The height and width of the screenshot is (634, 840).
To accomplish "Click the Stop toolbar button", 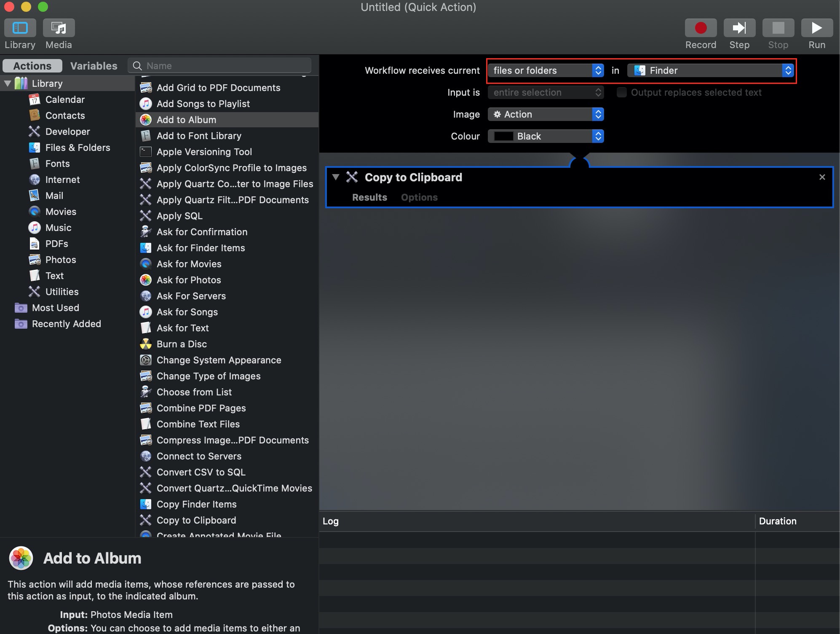I will pos(778,28).
